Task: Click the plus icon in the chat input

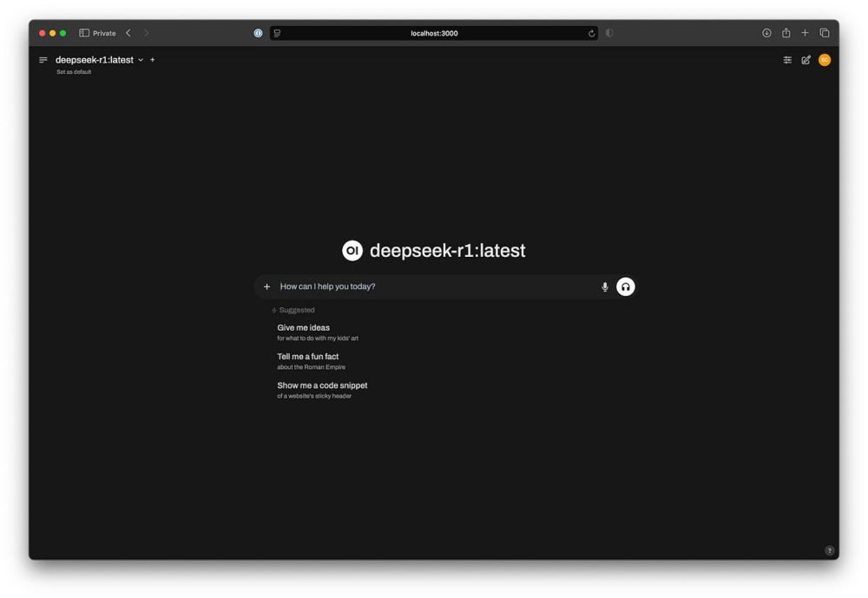Action: pyautogui.click(x=266, y=286)
